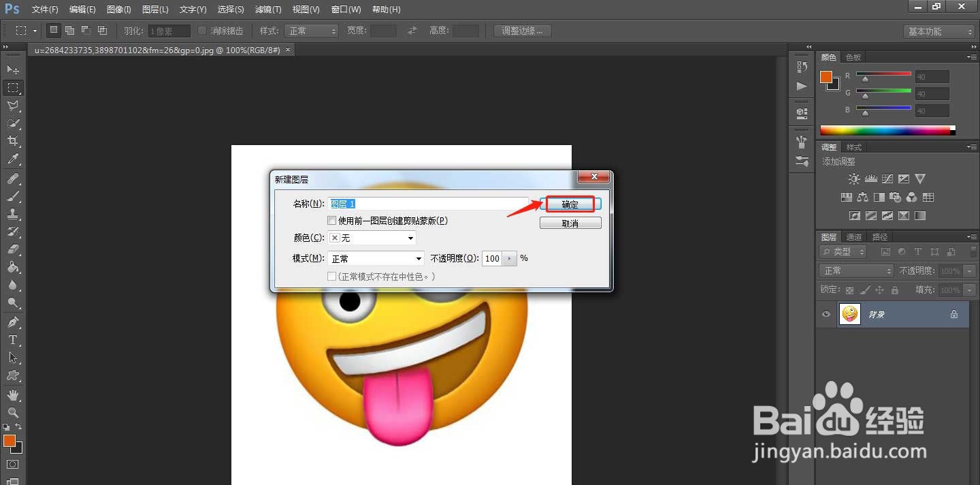Switch to the Channels tab

pyautogui.click(x=854, y=237)
